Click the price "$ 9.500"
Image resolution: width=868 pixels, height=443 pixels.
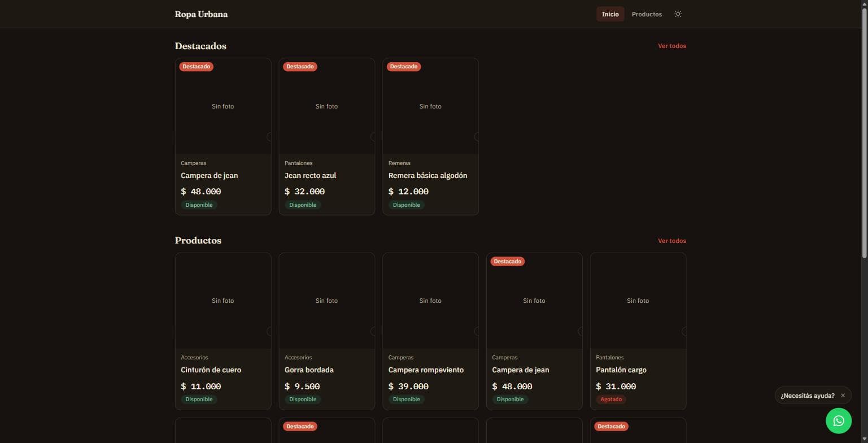pos(302,386)
